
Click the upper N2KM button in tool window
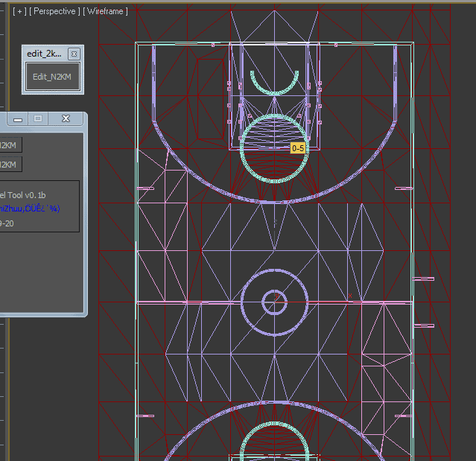click(10, 145)
